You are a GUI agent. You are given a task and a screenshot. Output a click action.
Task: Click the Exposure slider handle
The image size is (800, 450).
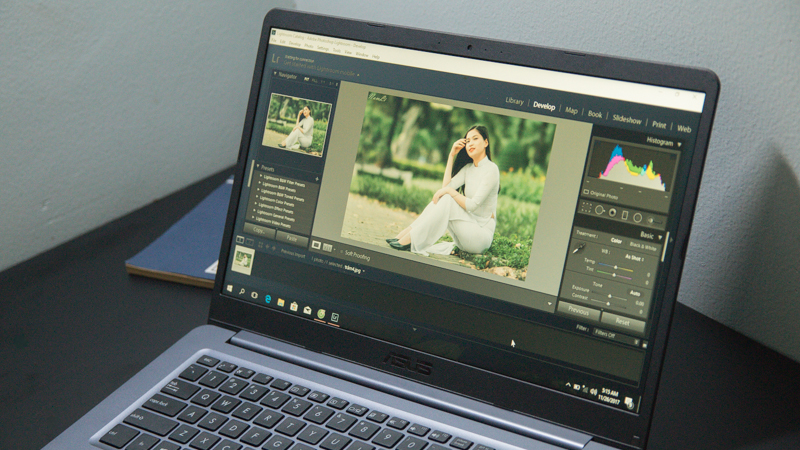pos(610,296)
